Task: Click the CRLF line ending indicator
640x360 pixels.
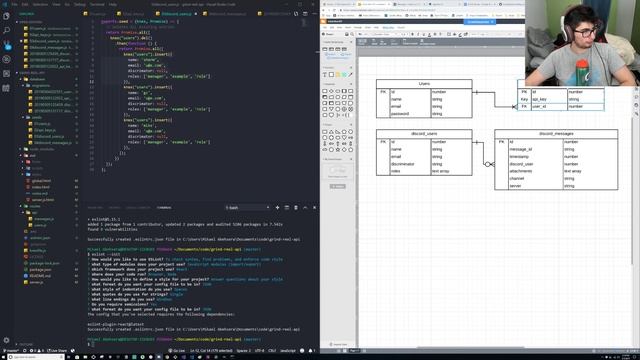Action: pyautogui.click(x=272, y=351)
